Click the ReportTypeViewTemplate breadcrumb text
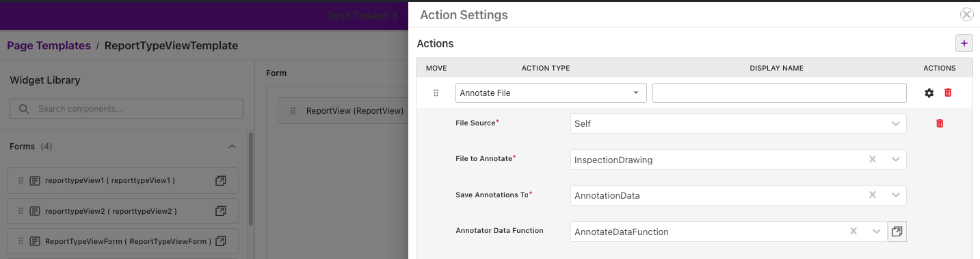The image size is (980, 259). coord(171,46)
